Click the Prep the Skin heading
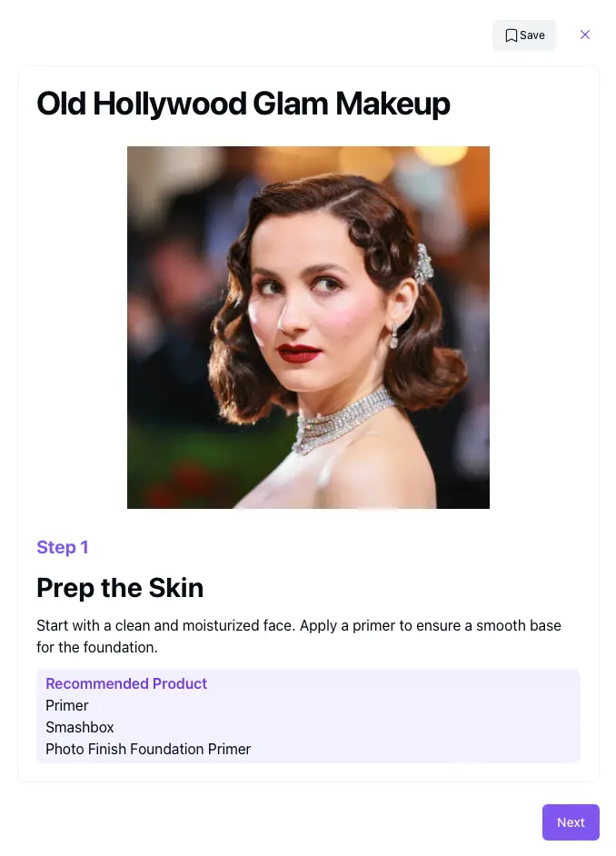 click(x=120, y=588)
